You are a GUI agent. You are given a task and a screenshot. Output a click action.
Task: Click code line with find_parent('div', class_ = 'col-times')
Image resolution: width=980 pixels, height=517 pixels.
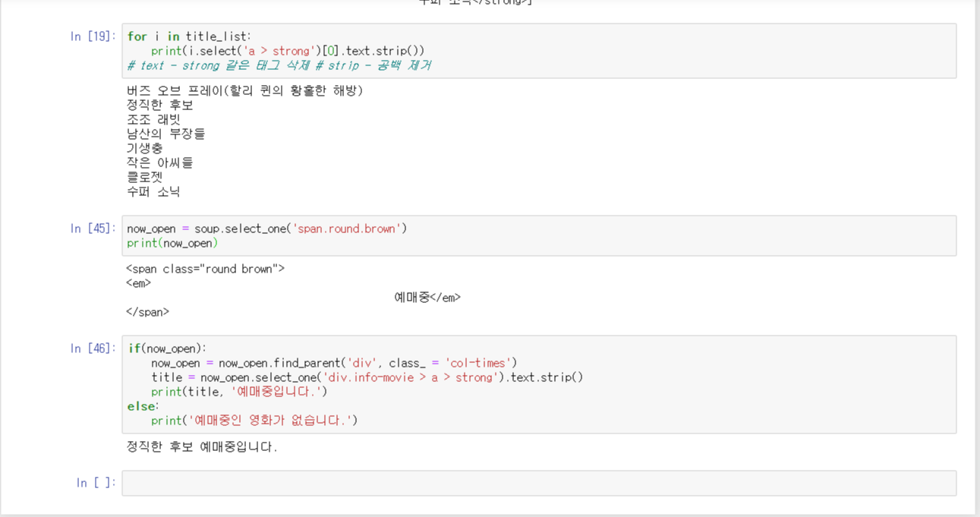point(334,363)
